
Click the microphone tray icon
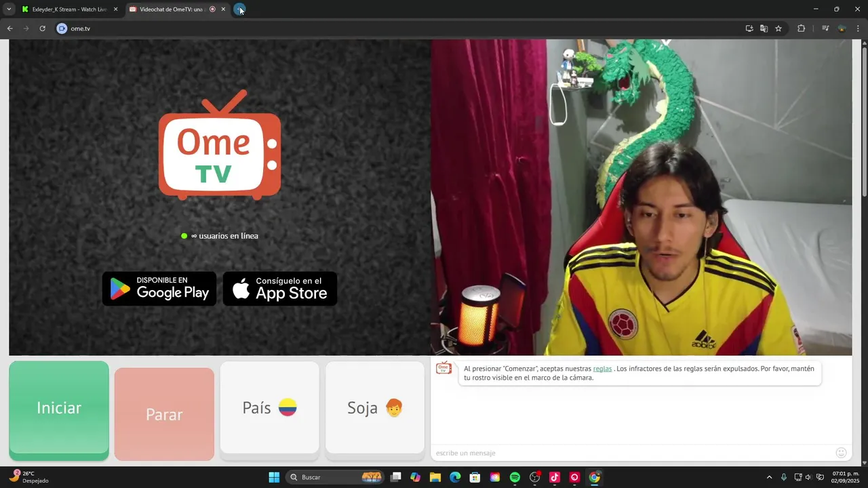click(x=784, y=477)
